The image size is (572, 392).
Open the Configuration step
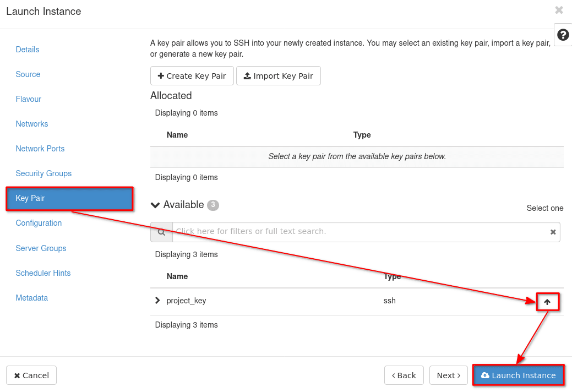(x=39, y=223)
